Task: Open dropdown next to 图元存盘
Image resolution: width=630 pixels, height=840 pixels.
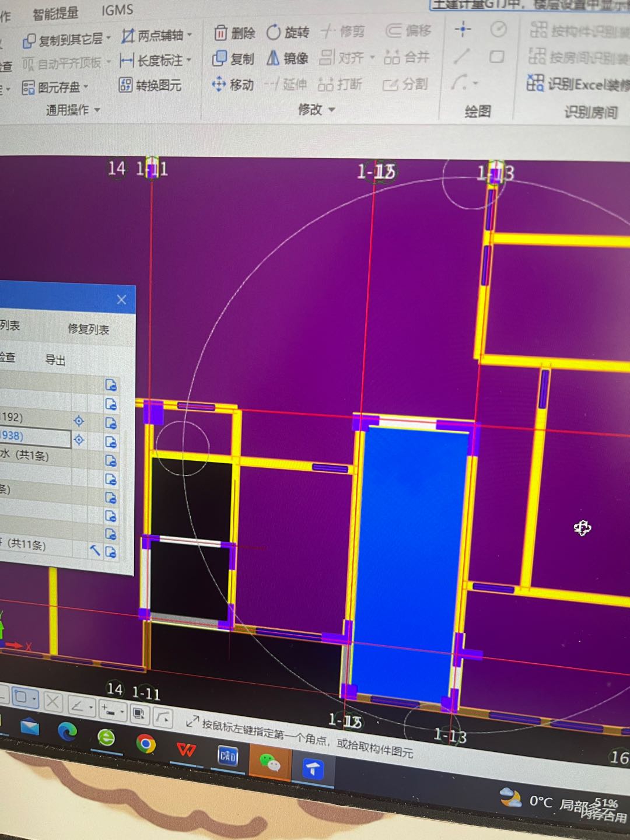Action: [86, 87]
